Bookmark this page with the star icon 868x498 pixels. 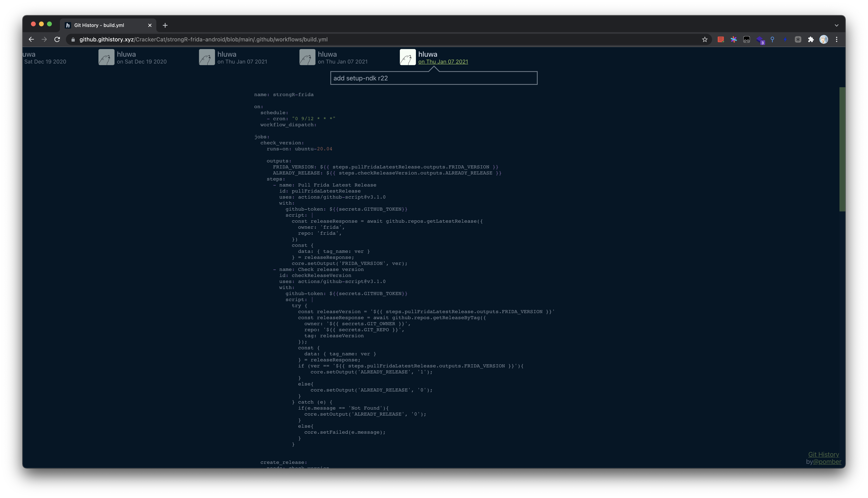[x=705, y=40]
